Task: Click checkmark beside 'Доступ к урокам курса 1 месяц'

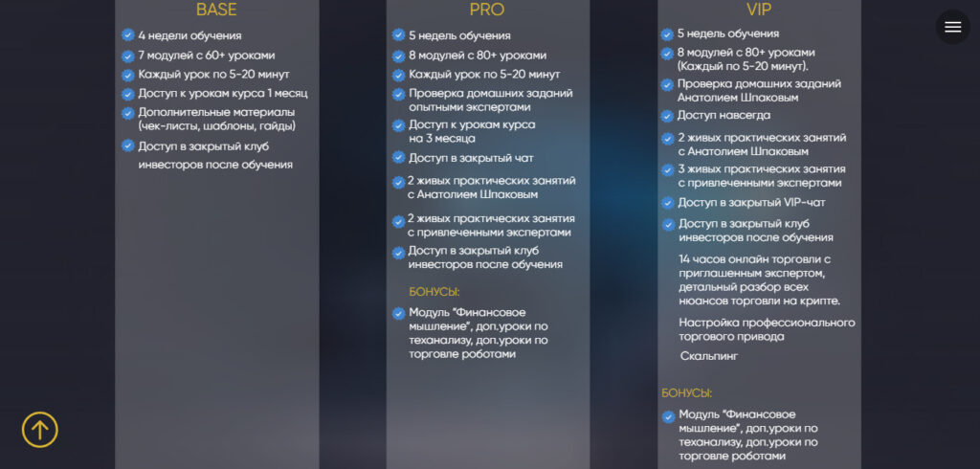Action: click(128, 95)
